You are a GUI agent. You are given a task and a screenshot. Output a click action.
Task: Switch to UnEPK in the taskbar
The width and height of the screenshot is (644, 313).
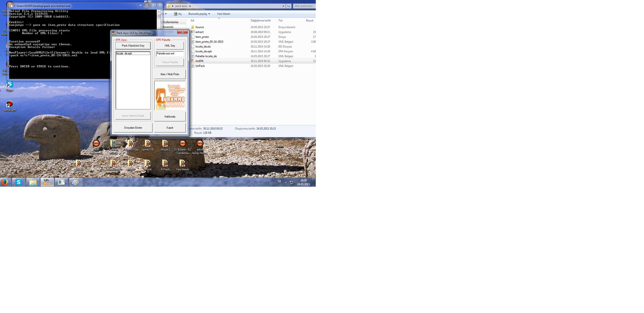click(x=47, y=182)
